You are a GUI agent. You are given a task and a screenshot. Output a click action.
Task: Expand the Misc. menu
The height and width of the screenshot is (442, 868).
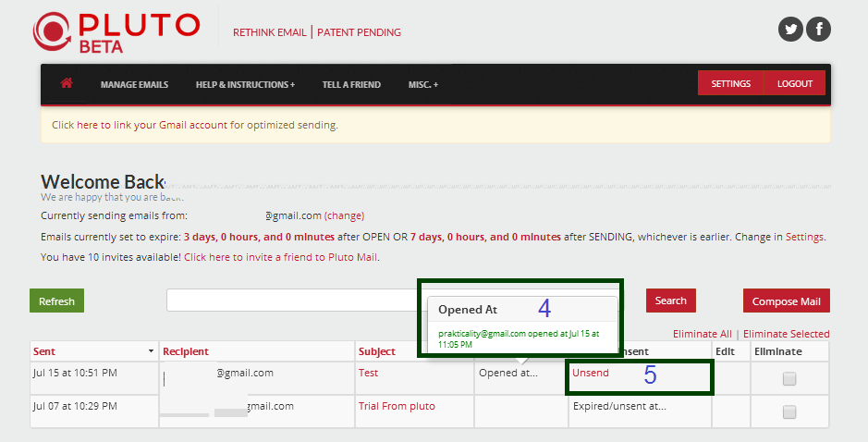pyautogui.click(x=423, y=85)
